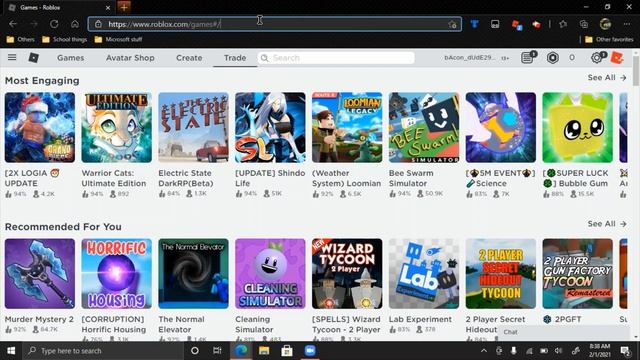Screen dimensions: 640x360
Task: Open Loomian Legacy game thumbnail
Action: click(x=347, y=127)
